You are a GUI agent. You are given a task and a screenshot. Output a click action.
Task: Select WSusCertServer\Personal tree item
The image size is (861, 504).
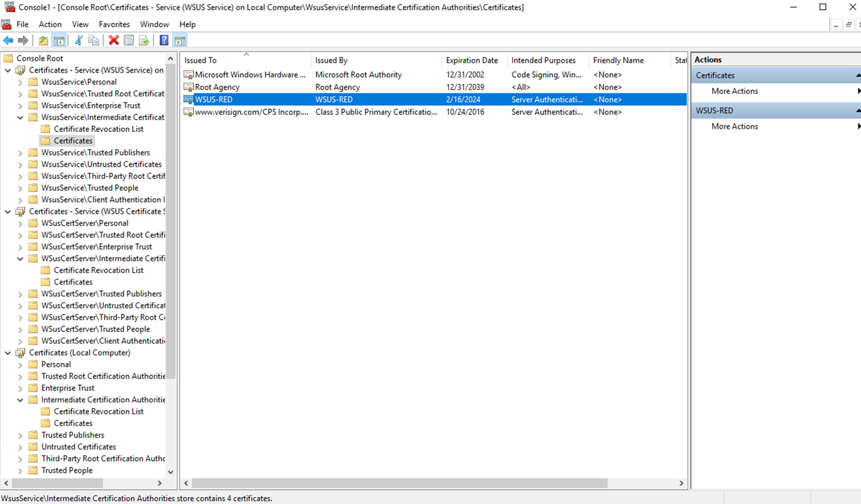85,223
